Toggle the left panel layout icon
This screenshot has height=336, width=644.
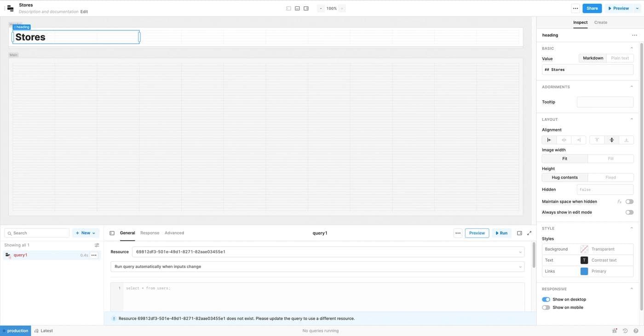[288, 8]
